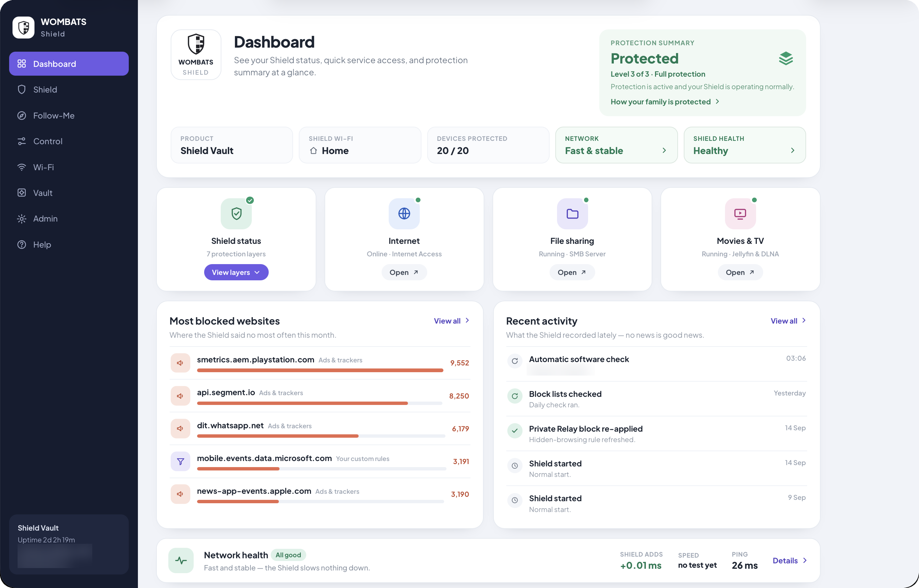Click the megaphone icon beside smetrics.aem.playstation.com
The height and width of the screenshot is (588, 919).
pos(180,363)
